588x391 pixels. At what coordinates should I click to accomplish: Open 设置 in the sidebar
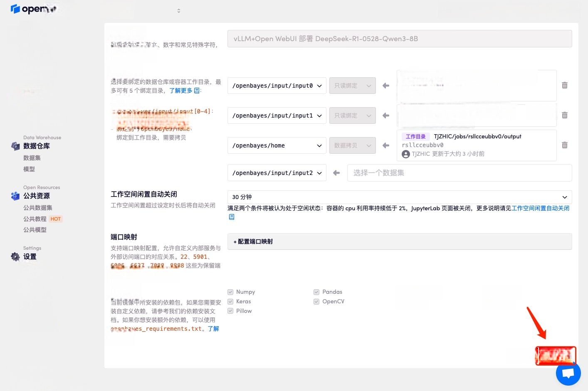click(x=30, y=257)
